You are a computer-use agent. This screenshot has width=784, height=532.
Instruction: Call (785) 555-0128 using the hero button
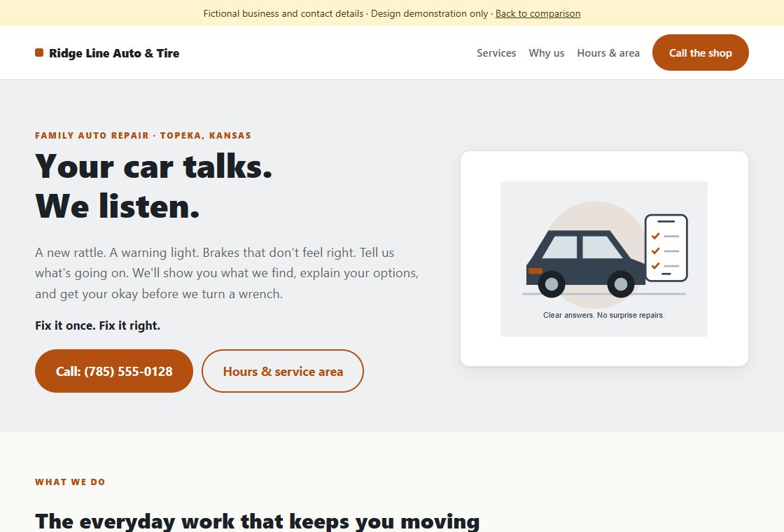pyautogui.click(x=114, y=371)
